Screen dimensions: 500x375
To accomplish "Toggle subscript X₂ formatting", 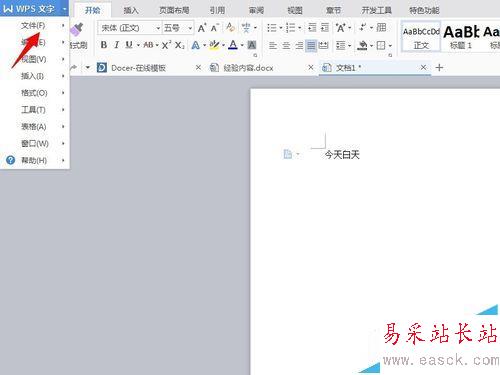I will tap(180, 45).
